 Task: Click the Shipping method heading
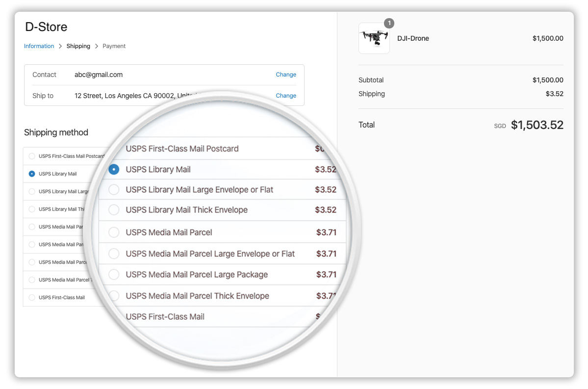pos(56,132)
